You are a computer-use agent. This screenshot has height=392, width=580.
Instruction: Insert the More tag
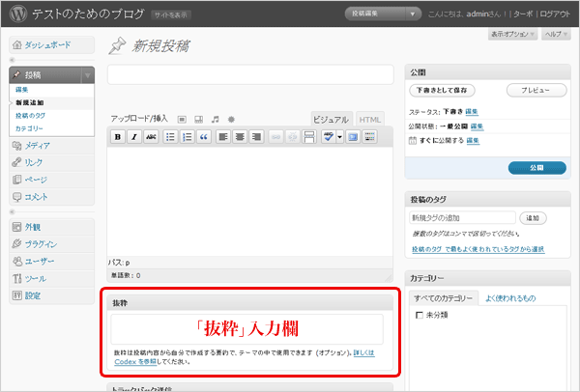(309, 137)
